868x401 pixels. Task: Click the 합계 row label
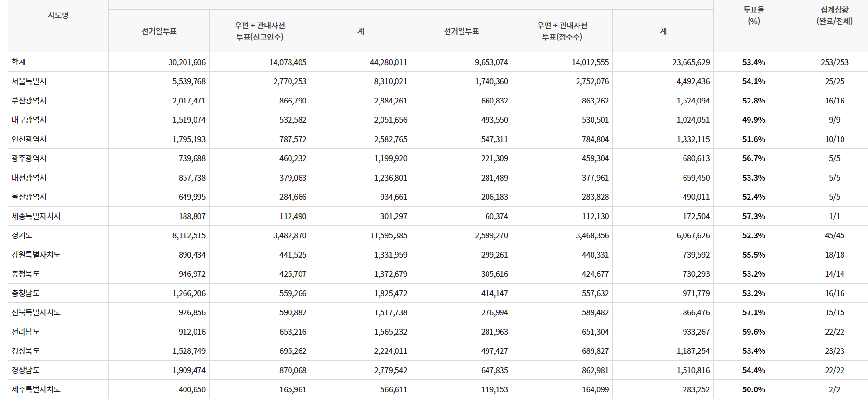pos(19,62)
